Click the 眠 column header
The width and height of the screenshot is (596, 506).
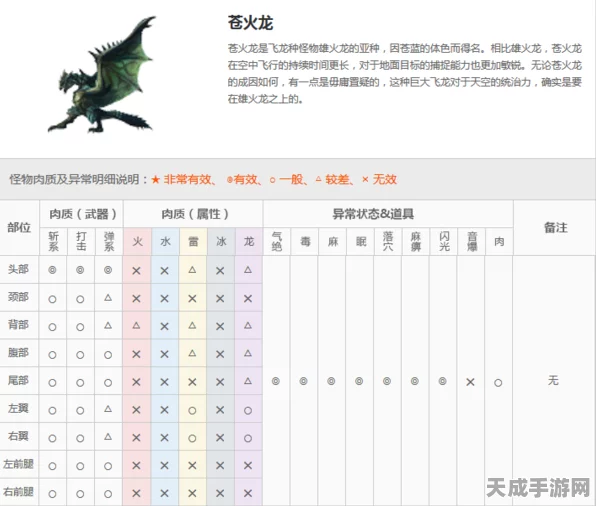click(361, 241)
